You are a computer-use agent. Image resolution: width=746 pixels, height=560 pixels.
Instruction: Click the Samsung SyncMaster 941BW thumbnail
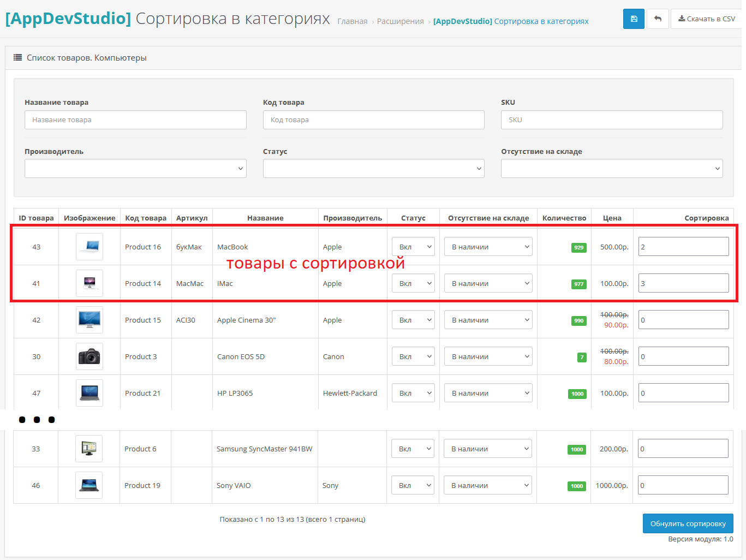point(89,449)
